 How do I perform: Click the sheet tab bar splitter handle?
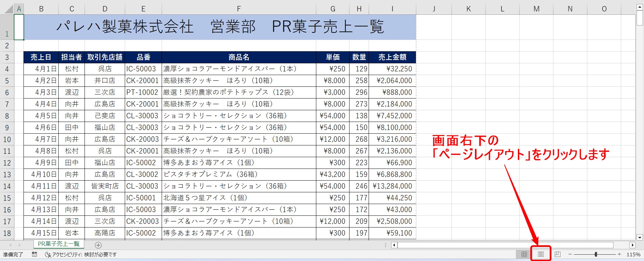point(385,245)
